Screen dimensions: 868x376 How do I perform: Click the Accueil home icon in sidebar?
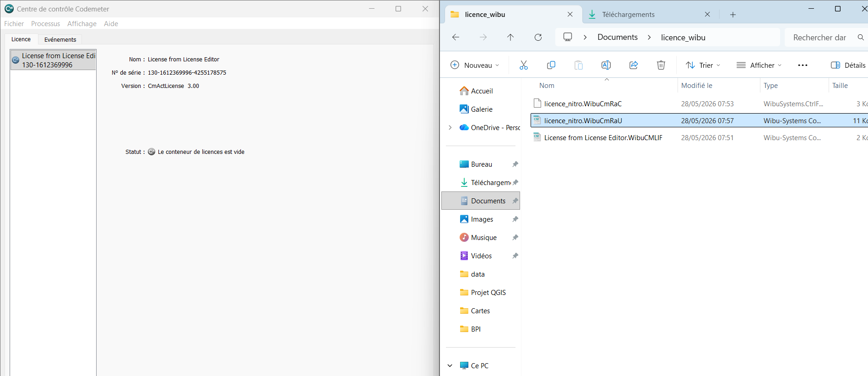point(464,91)
